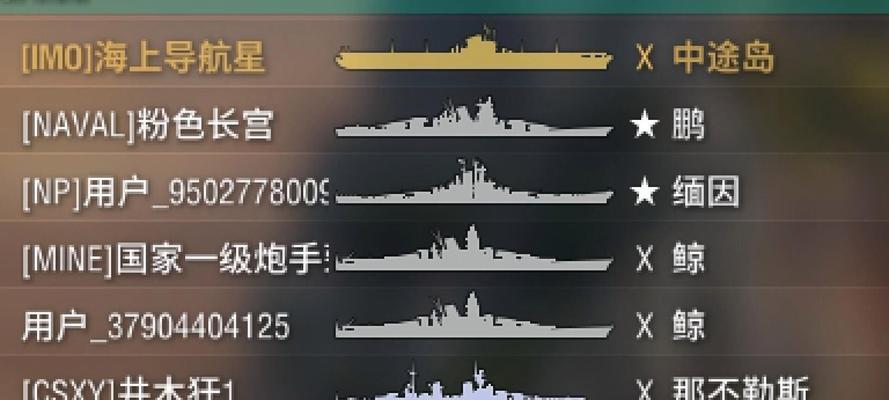889x400 pixels.
Task: Select player [CSXY]井本狂1
Action: tap(128, 390)
